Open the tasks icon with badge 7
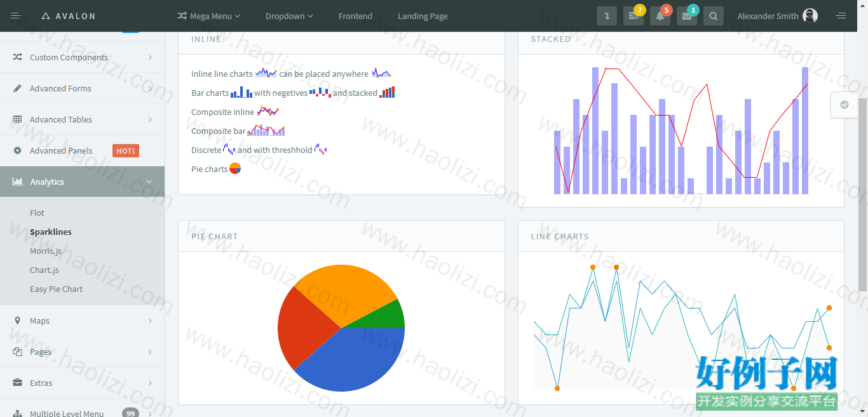The image size is (868, 417). (634, 16)
